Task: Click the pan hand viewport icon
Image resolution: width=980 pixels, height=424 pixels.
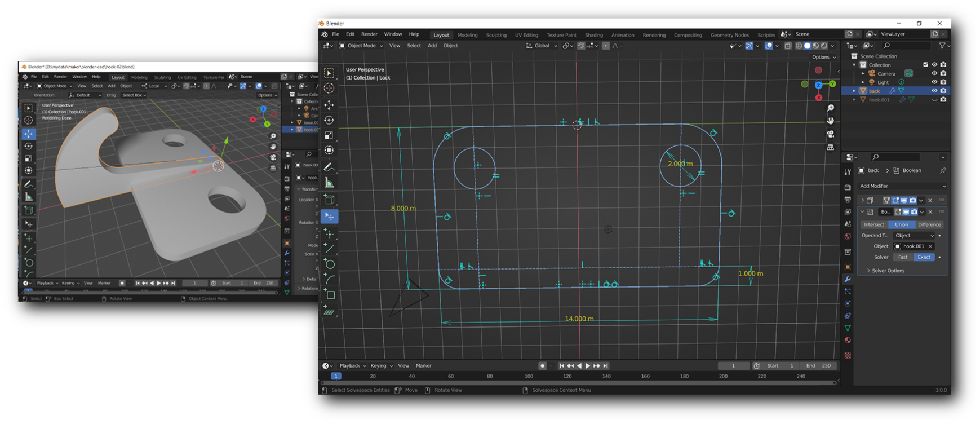Action: (830, 121)
